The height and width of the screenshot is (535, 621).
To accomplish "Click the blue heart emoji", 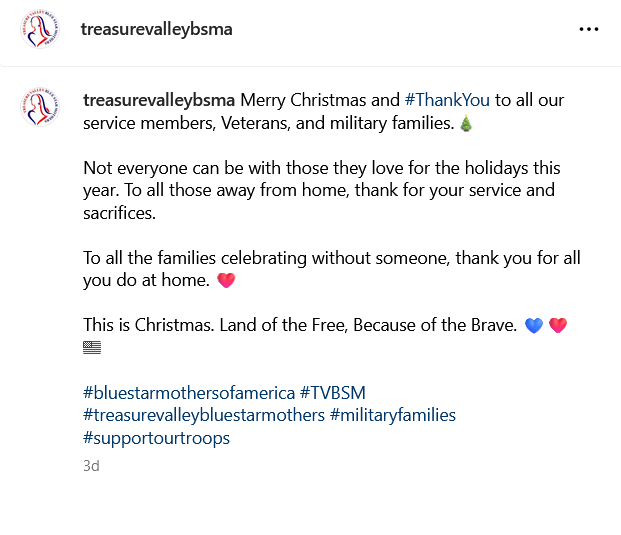I will (x=533, y=326).
